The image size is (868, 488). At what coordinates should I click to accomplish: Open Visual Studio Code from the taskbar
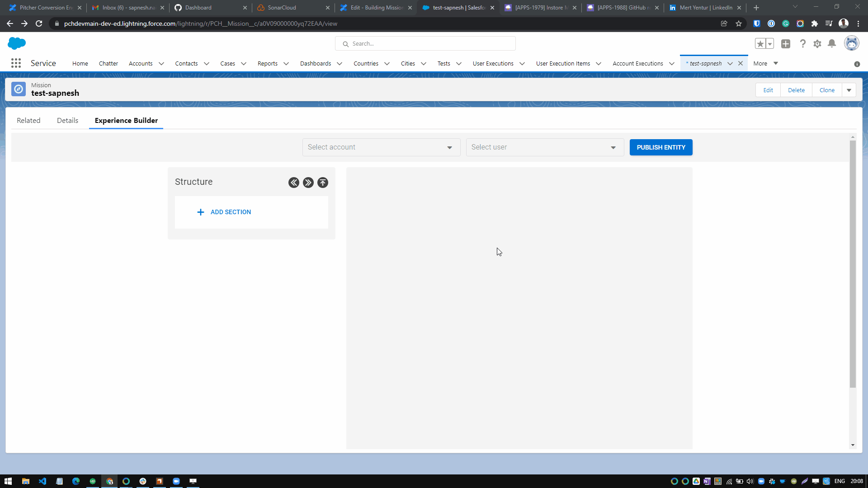[x=42, y=481]
